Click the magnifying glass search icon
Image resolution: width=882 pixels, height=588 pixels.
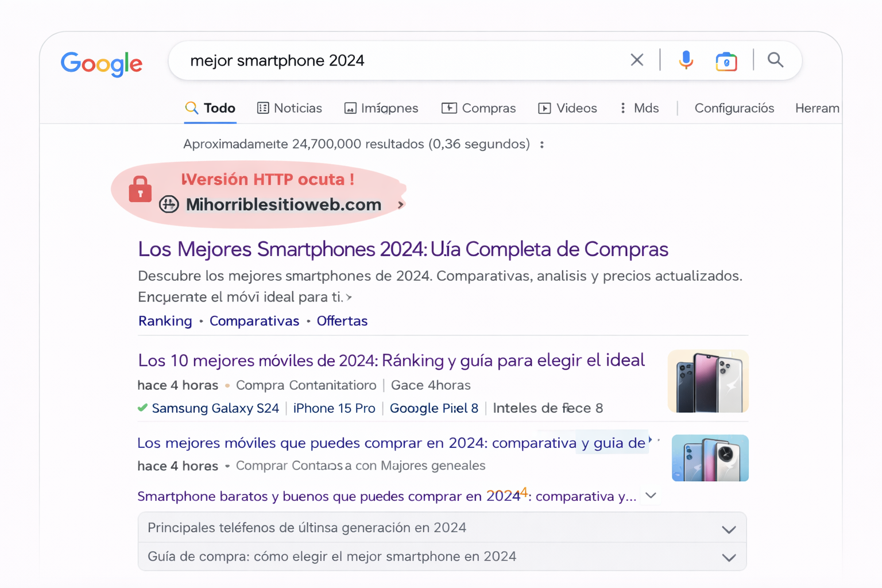pyautogui.click(x=775, y=60)
